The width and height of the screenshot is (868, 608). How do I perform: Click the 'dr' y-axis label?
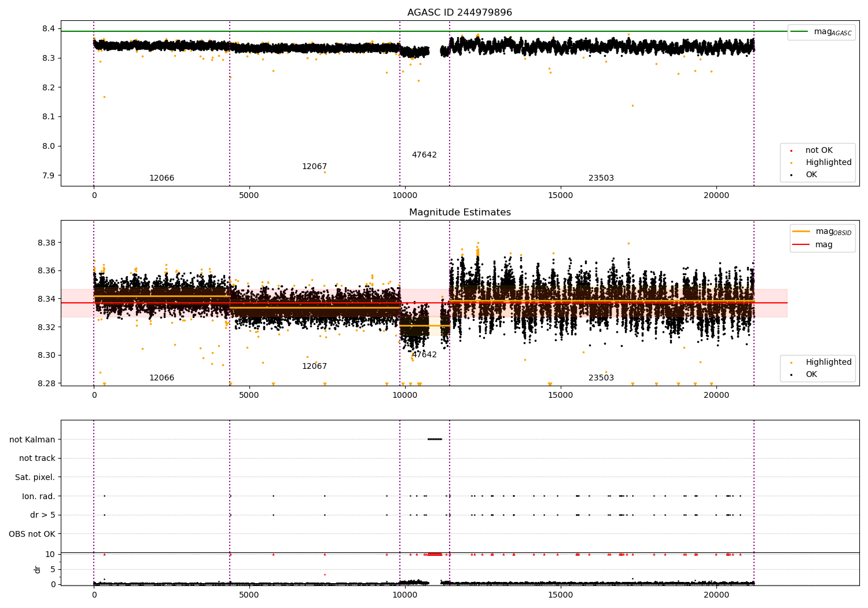point(38,569)
